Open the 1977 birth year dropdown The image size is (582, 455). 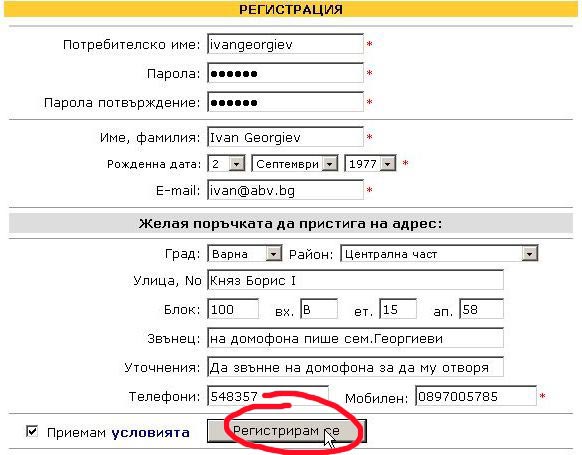(370, 164)
